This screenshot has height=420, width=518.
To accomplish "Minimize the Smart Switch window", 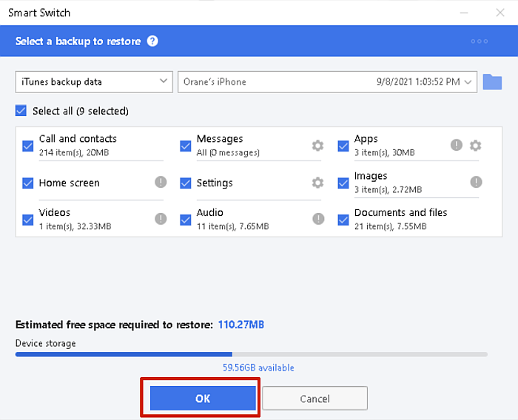I will [x=464, y=13].
